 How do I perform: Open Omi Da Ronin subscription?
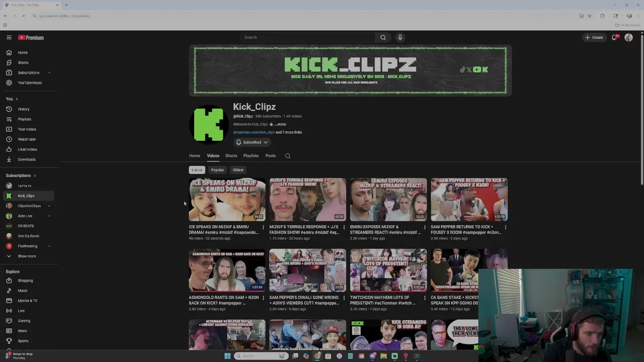[x=28, y=236]
